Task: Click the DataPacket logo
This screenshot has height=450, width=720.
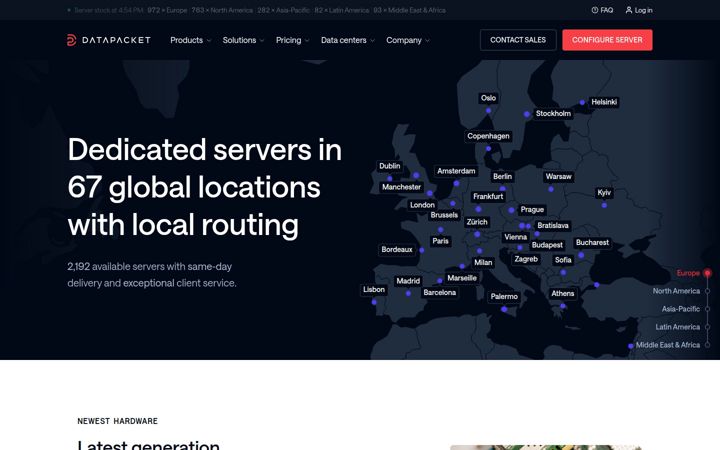Action: (108, 40)
